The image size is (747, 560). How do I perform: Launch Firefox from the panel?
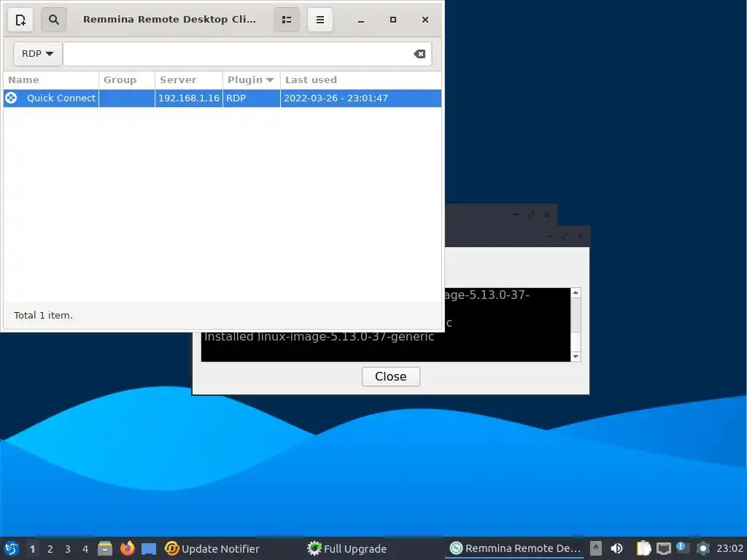[127, 548]
